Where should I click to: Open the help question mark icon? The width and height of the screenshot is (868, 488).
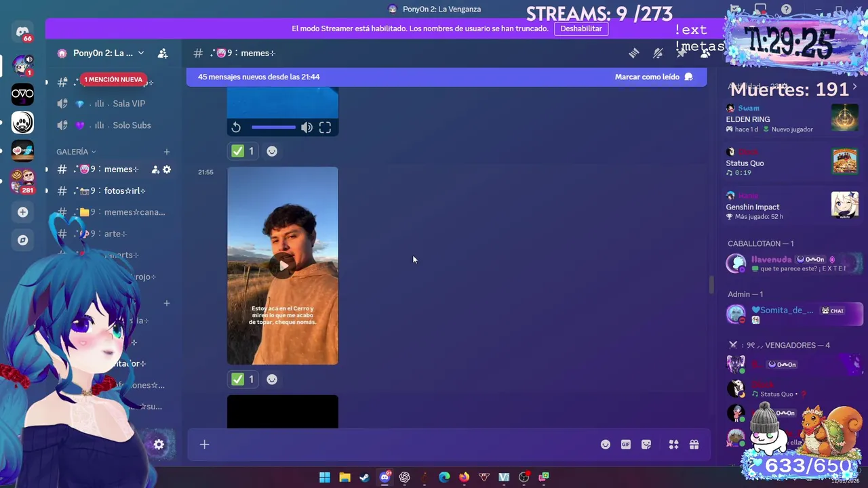click(x=786, y=9)
